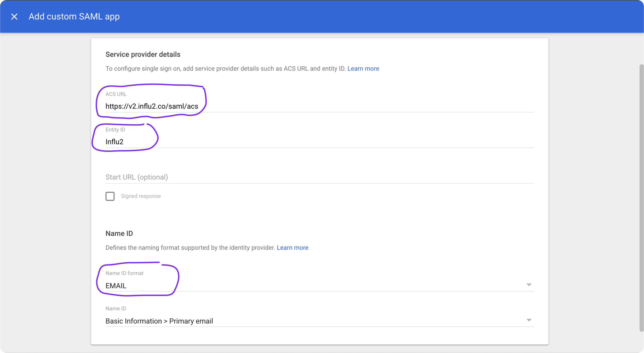Select the EMAIL Name ID format value
This screenshot has width=644, height=353.
116,285
